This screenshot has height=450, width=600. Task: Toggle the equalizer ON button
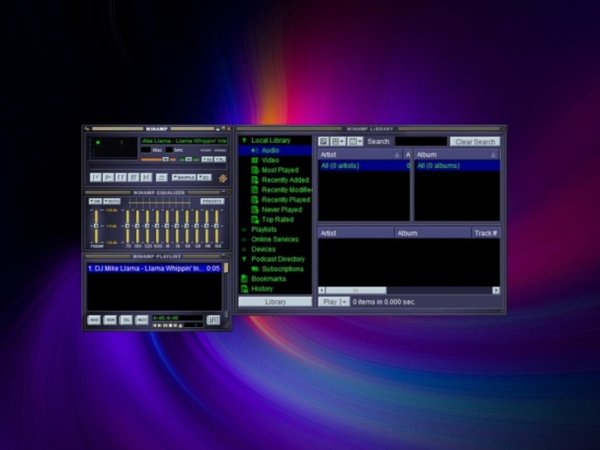pos(95,201)
